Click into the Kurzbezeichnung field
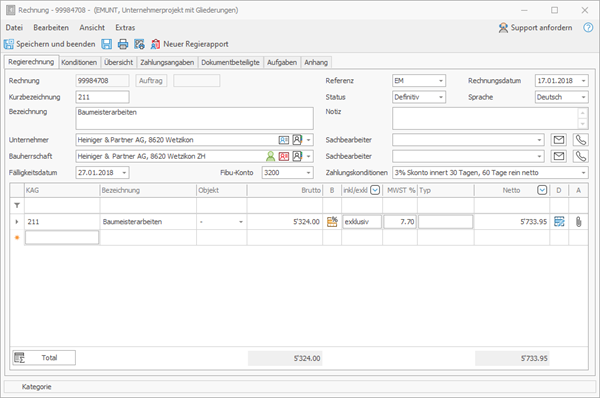This screenshot has width=600, height=398. (x=103, y=97)
